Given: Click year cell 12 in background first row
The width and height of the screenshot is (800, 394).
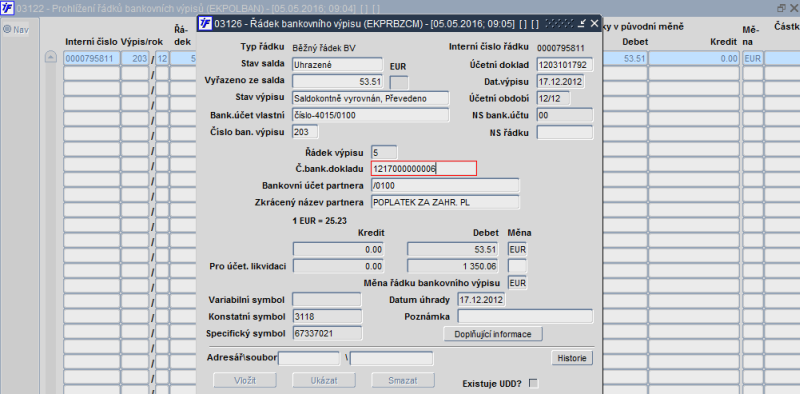Looking at the screenshot, I should pos(162,59).
